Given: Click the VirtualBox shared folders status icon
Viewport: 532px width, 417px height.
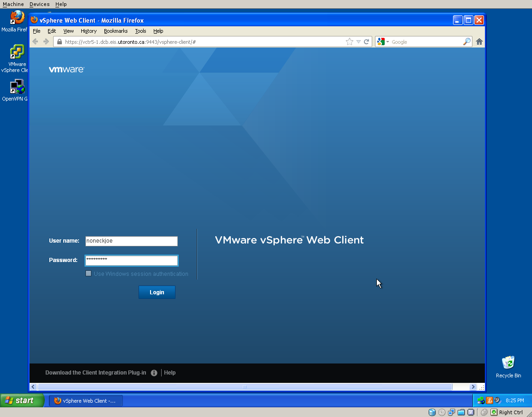Looking at the screenshot, I should pos(461,412).
